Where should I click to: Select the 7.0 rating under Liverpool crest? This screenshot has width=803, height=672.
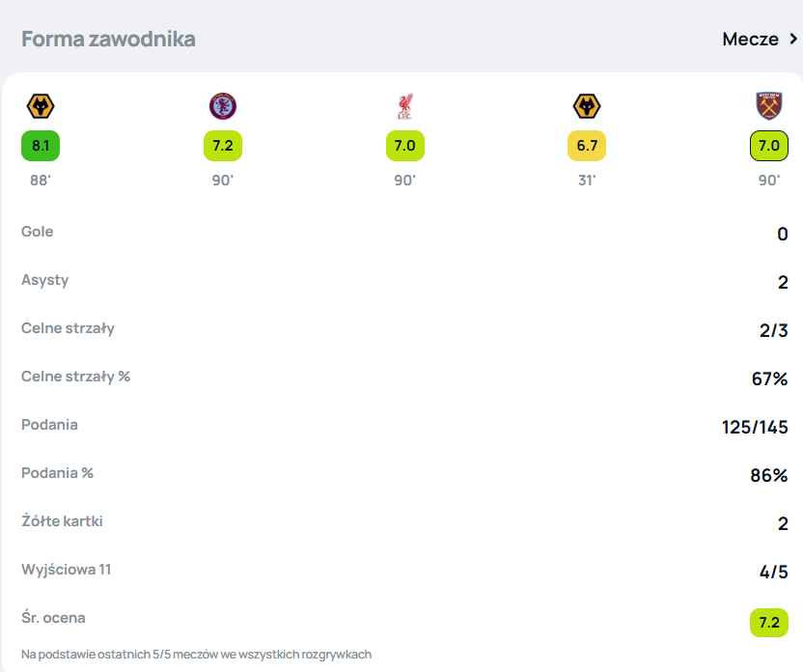click(404, 146)
